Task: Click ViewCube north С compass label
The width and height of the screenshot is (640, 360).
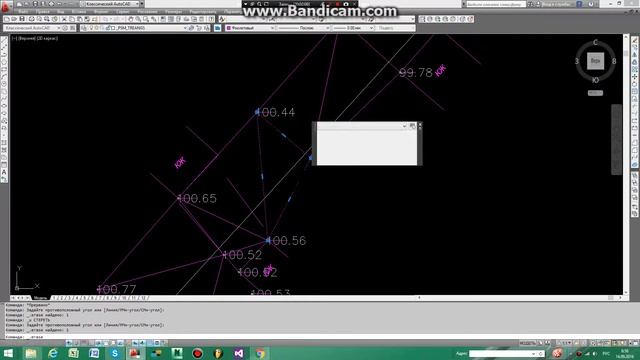Action: tap(595, 42)
